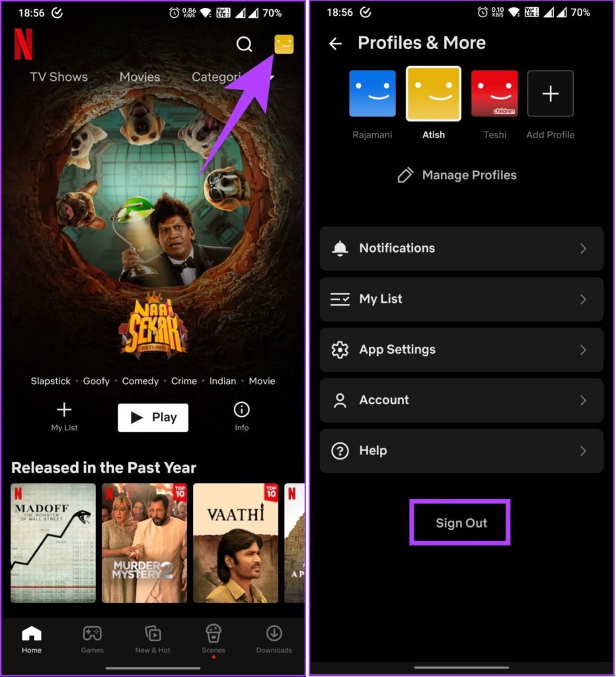Open the Notifications row
Screen dimensions: 616x677
click(461, 249)
